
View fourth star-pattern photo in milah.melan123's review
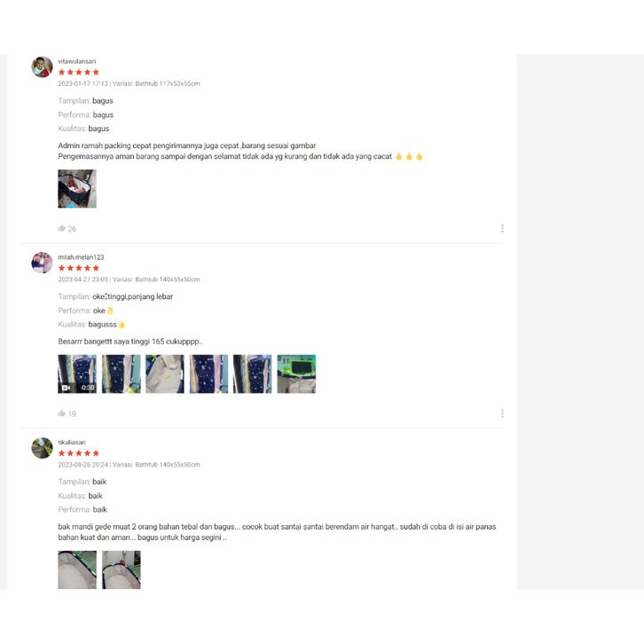pos(208,373)
